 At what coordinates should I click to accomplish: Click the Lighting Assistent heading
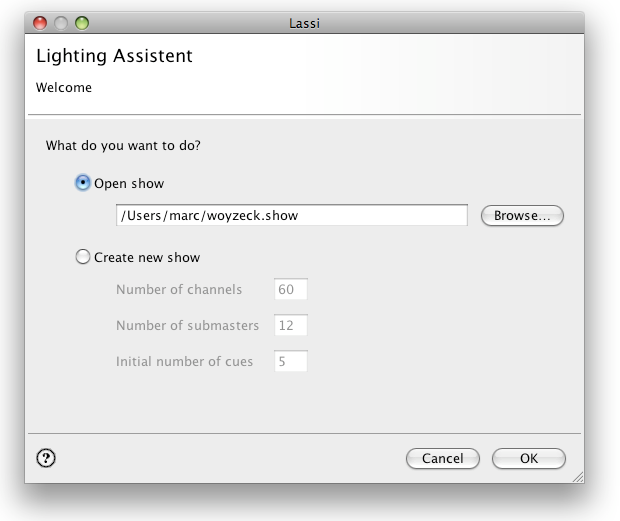[114, 56]
